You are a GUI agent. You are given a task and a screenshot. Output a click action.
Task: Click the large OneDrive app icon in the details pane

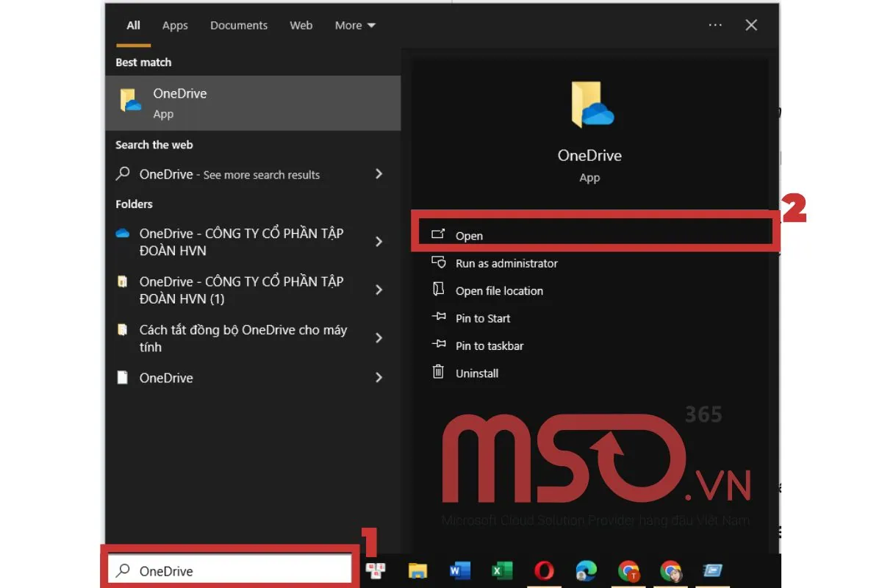click(589, 105)
